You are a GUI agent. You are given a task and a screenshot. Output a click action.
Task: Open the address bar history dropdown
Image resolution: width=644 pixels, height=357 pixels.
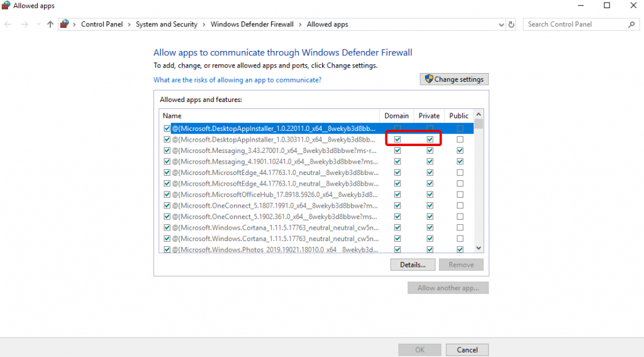501,25
